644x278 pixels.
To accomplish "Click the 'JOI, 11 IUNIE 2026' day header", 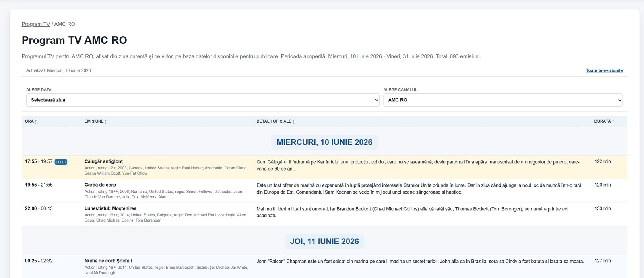I will click(x=324, y=241).
